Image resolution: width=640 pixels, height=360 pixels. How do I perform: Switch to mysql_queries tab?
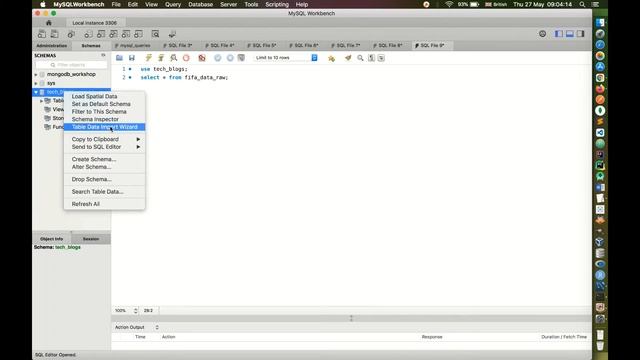point(133,46)
